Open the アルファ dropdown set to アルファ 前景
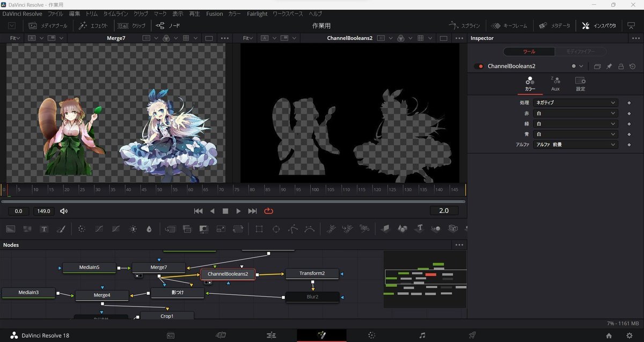Screen dimensions: 644x342 pyautogui.click(x=576, y=145)
